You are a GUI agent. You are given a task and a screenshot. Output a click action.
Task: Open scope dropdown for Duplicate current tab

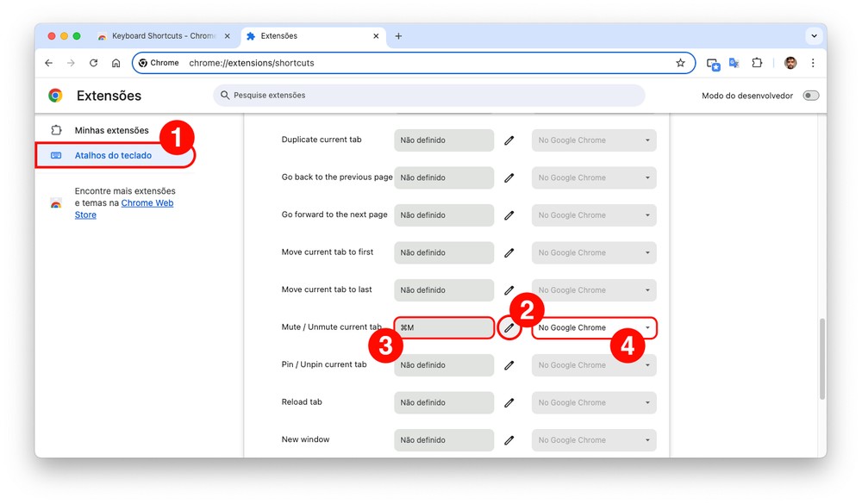[594, 140]
